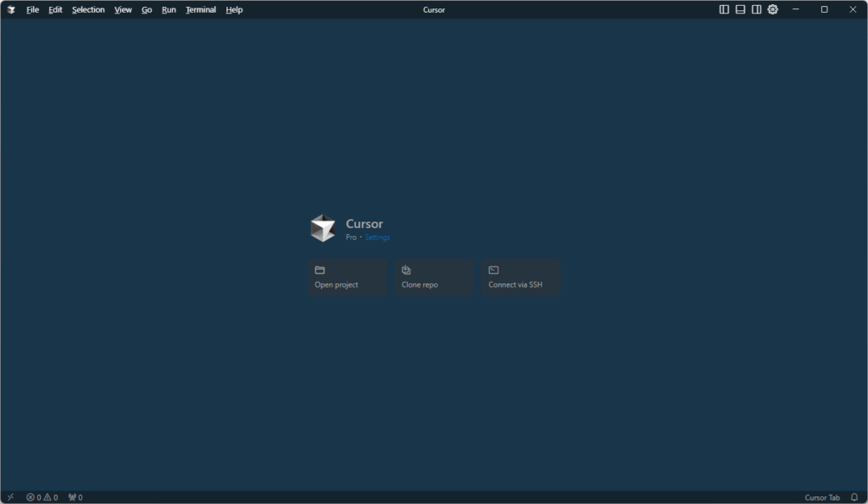Open the Run menu
This screenshot has width=868, height=504.
169,9
